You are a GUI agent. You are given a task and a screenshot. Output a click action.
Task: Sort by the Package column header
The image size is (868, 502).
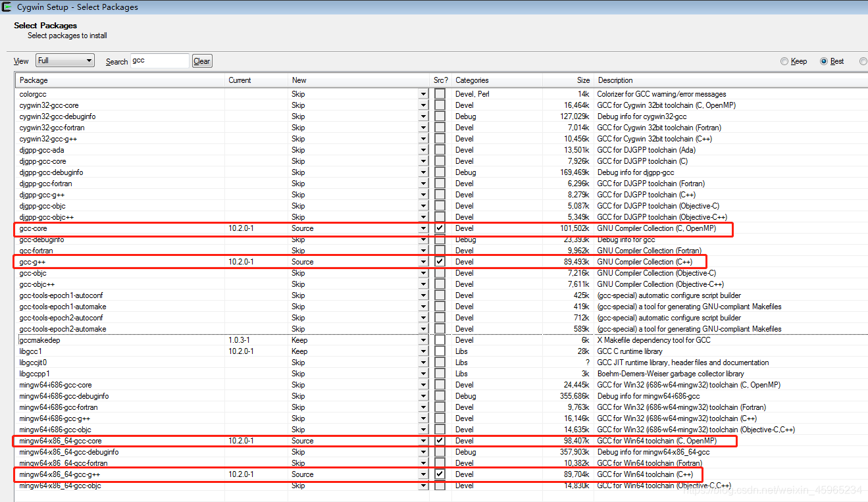click(x=120, y=80)
